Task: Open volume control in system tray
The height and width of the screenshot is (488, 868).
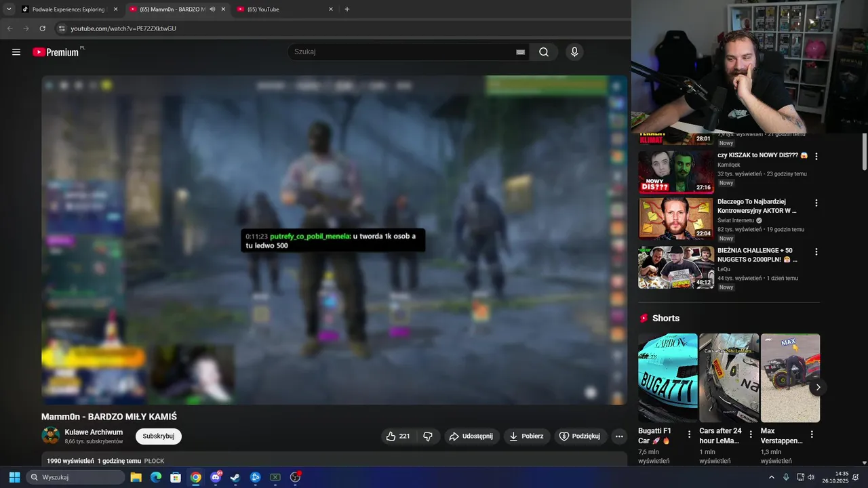Action: tap(811, 477)
